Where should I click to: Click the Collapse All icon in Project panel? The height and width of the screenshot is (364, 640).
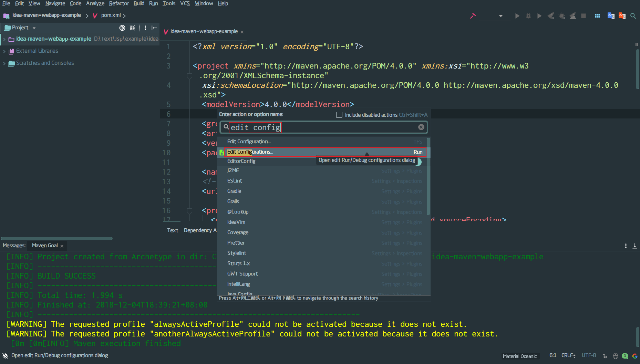point(132,28)
